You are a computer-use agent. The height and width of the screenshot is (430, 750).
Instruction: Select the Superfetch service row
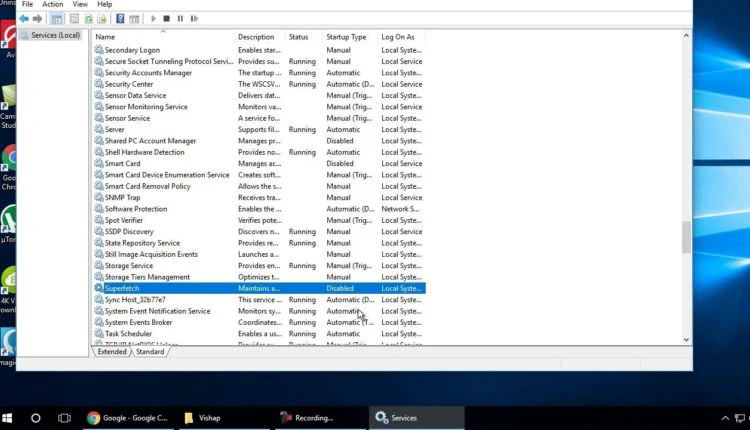coord(259,288)
